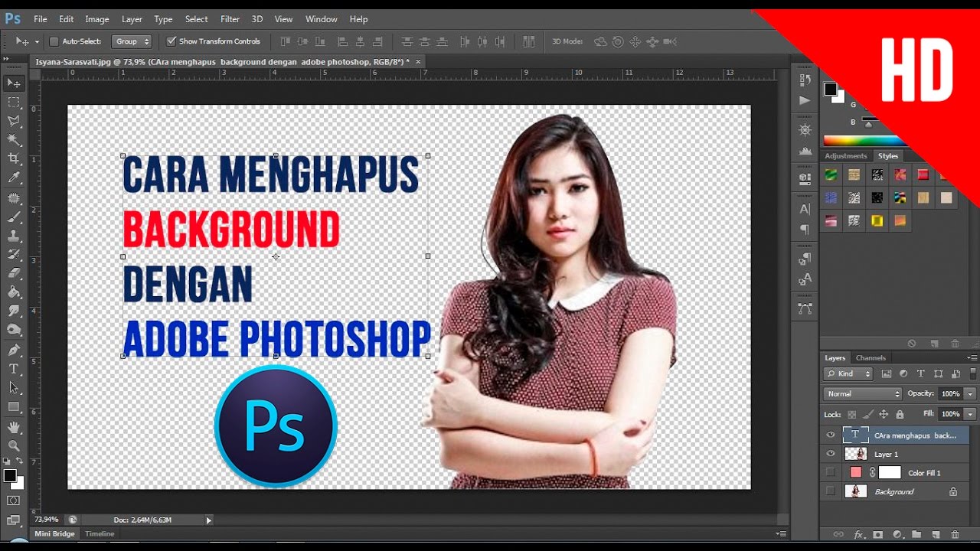Select the Clone Stamp tool
This screenshot has width=980, height=551.
tap(14, 236)
